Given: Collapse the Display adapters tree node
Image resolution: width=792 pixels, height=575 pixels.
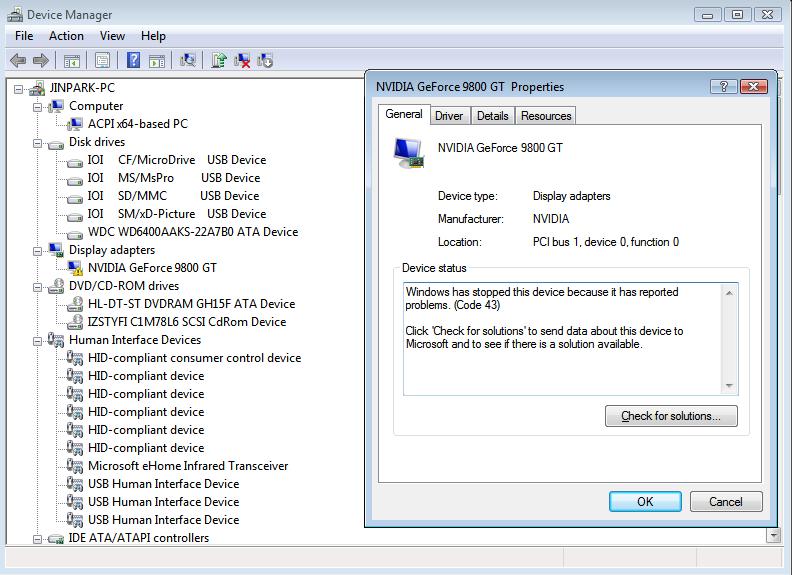Looking at the screenshot, I should pos(37,251).
